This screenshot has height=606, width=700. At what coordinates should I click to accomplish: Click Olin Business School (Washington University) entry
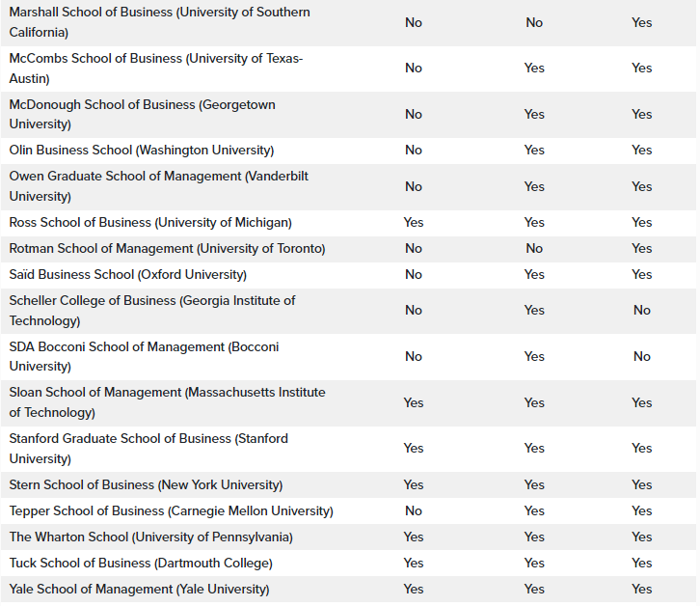pos(142,151)
